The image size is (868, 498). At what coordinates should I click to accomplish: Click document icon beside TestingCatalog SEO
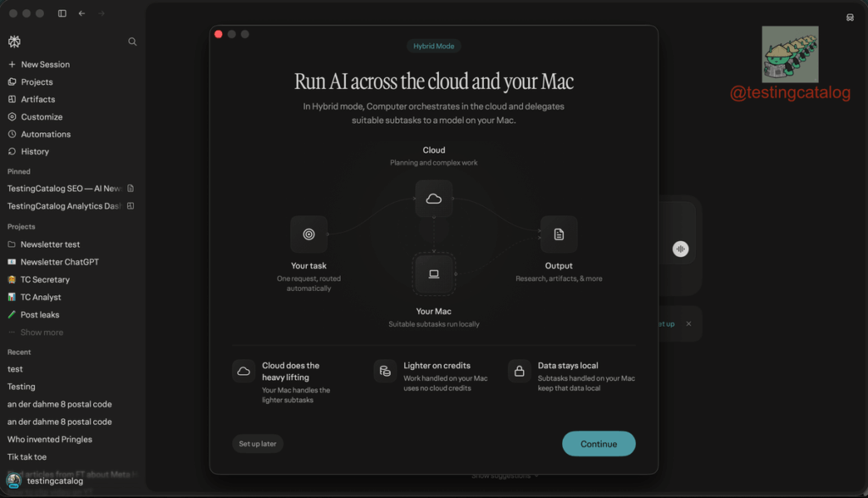131,188
